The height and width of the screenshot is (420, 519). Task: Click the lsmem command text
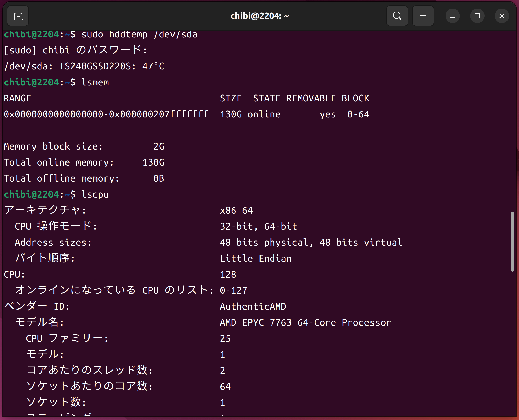pyautogui.click(x=95, y=83)
